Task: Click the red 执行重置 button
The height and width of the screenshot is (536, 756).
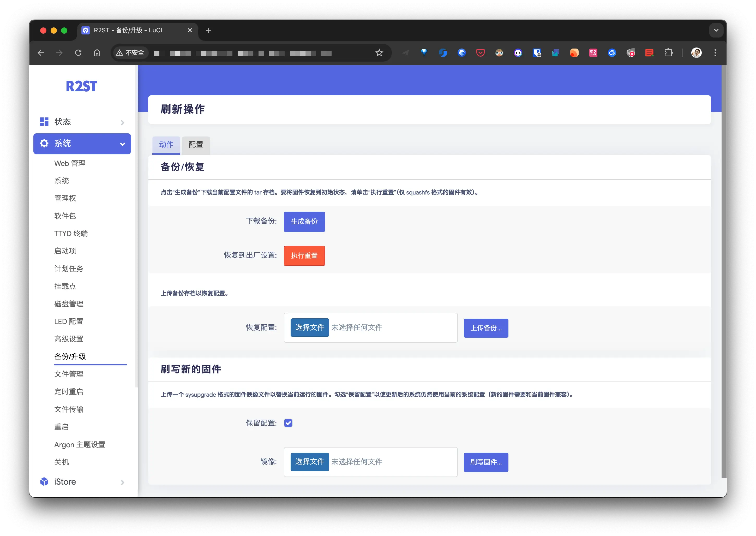Action: (x=304, y=256)
